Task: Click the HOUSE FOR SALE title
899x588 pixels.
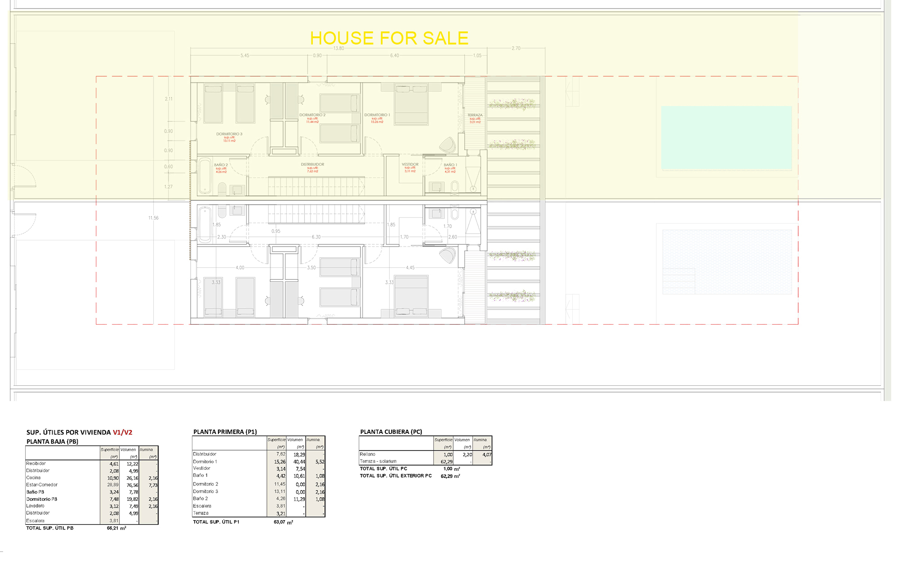Action: pyautogui.click(x=389, y=38)
